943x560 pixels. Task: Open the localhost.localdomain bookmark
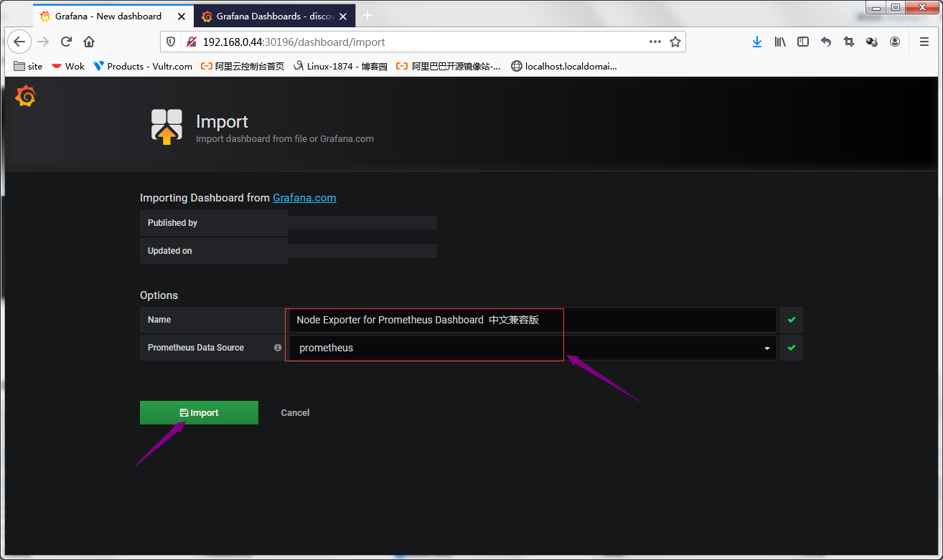point(564,66)
